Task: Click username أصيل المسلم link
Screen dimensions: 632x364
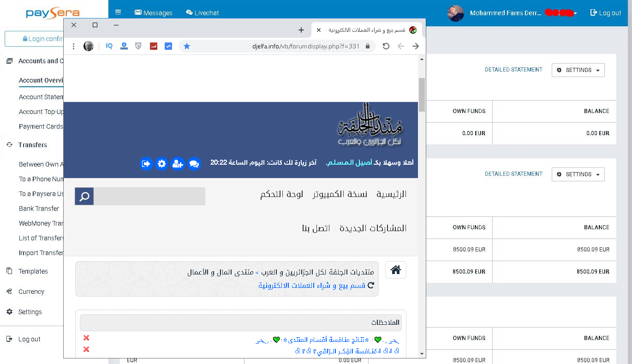Action: (349, 162)
